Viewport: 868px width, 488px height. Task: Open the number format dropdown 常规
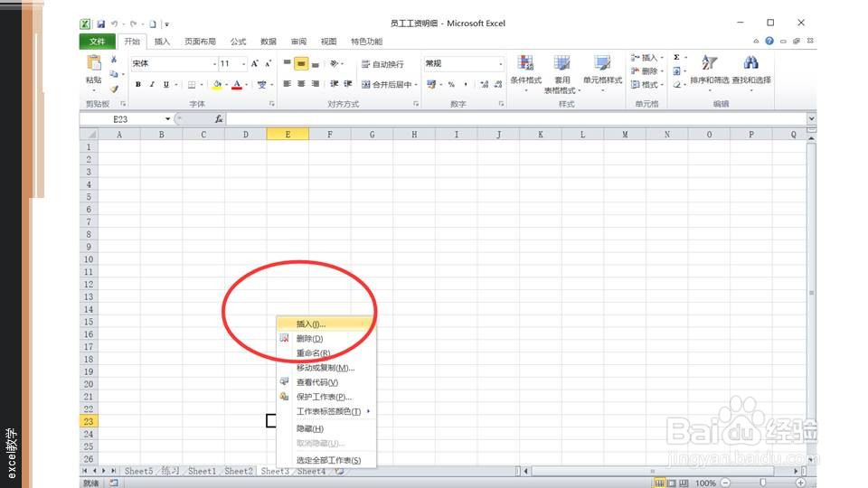[x=500, y=64]
